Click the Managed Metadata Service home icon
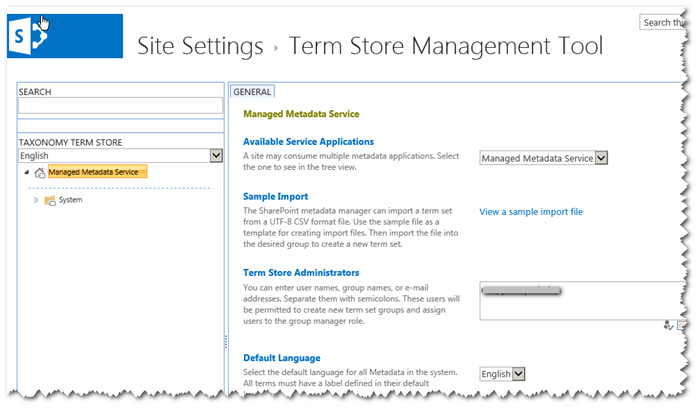Viewport: 700px width, 409px height. 40,172
